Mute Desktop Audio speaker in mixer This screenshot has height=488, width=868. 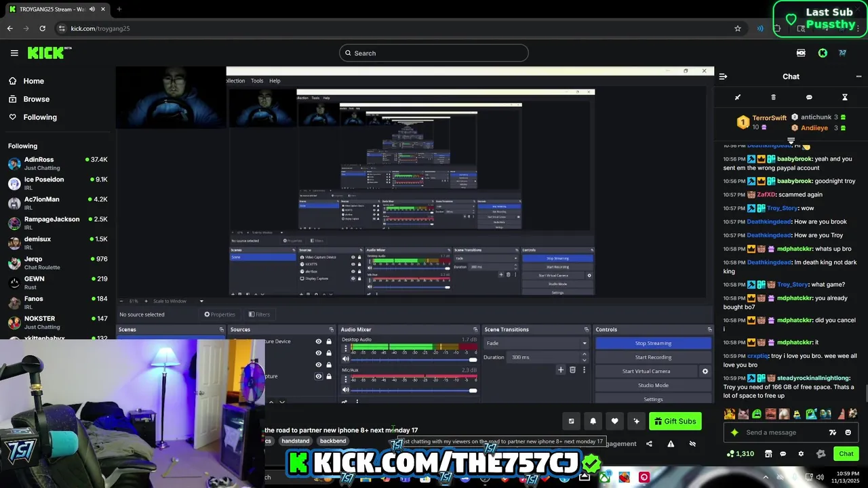pos(345,359)
